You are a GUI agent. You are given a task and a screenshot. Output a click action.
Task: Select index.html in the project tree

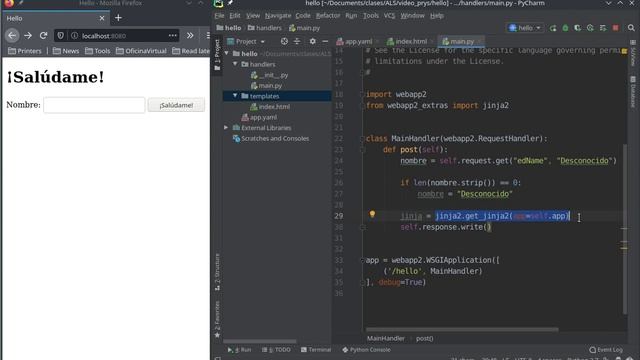coord(270,107)
